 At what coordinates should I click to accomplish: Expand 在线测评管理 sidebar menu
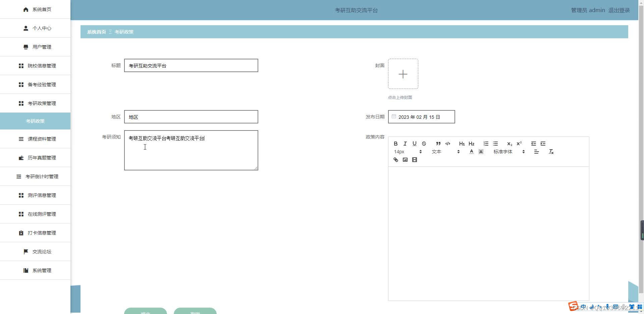(35, 214)
